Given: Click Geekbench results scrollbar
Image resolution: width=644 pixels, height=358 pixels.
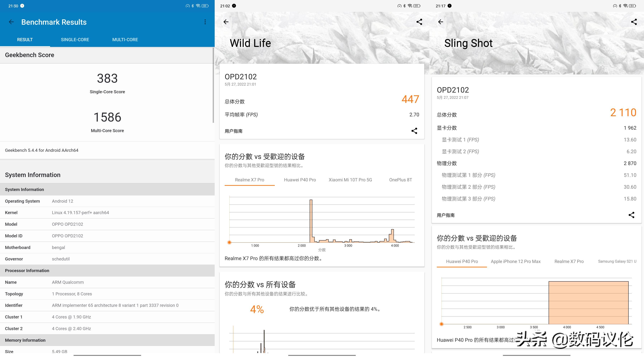Looking at the screenshot, I should [213, 85].
